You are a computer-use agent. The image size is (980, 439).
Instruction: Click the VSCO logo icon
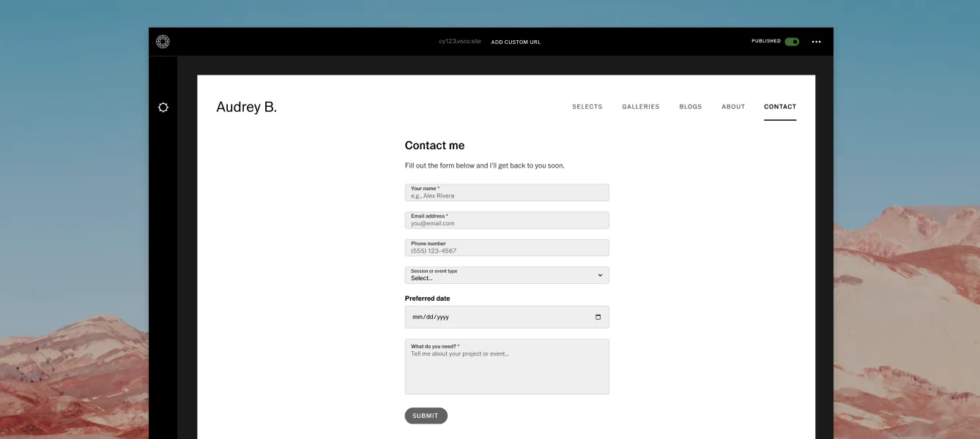pos(163,42)
